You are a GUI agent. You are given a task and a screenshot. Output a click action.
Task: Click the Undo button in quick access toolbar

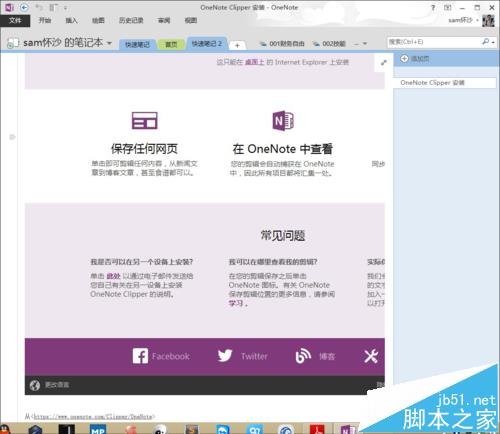pos(39,7)
